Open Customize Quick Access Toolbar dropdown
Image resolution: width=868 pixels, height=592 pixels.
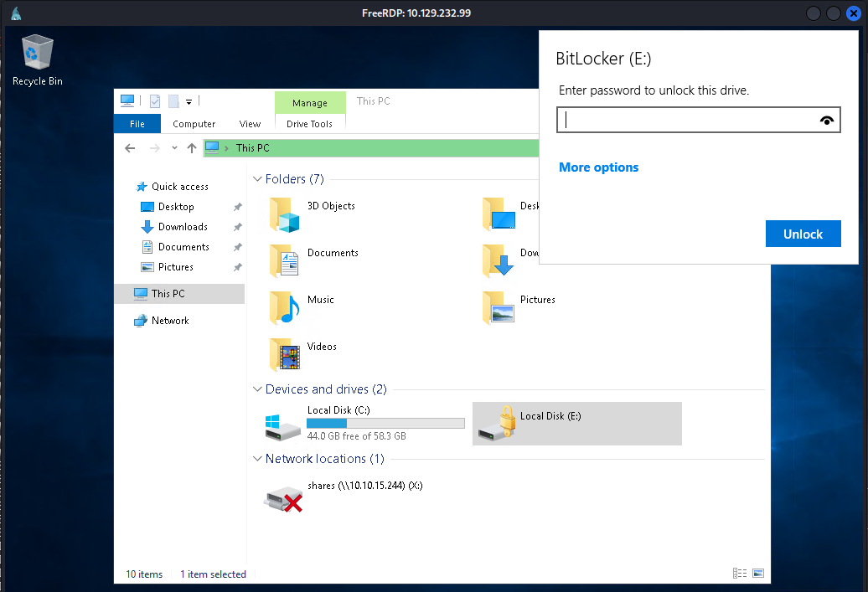click(189, 102)
